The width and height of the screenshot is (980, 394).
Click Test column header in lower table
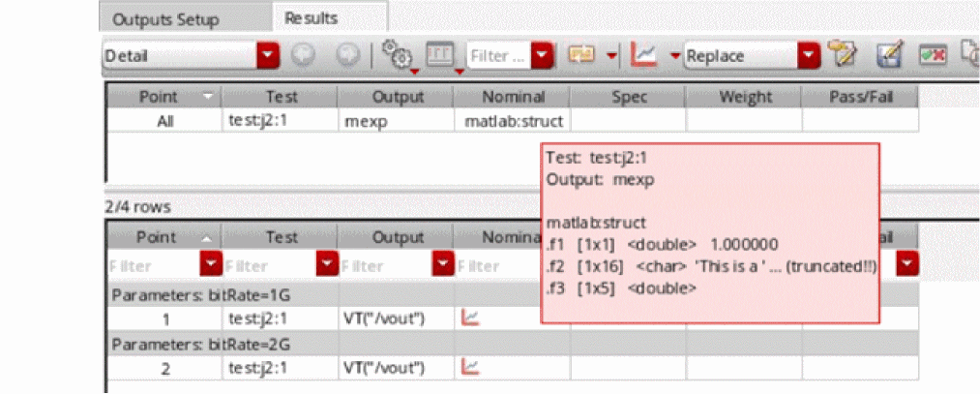(280, 237)
